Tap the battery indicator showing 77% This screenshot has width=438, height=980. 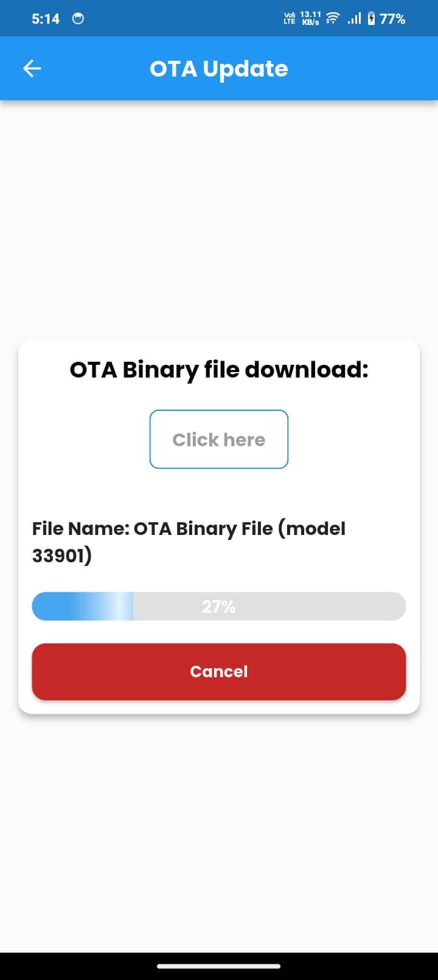(388, 18)
